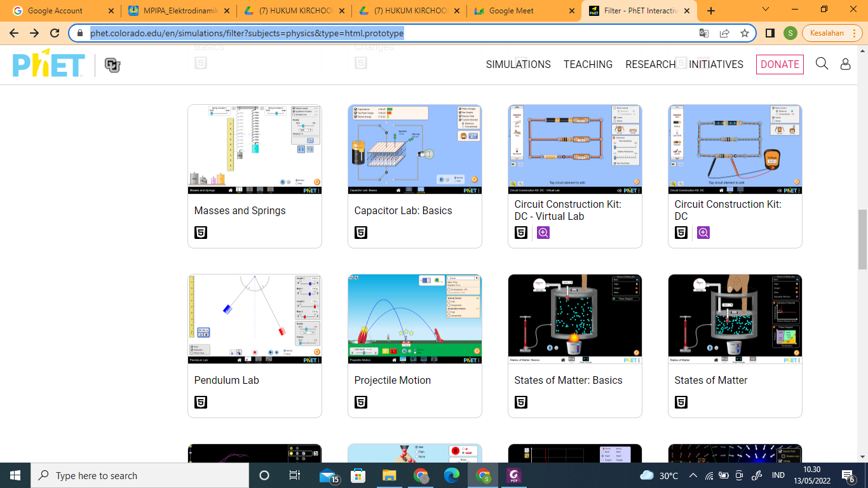The height and width of the screenshot is (488, 868).
Task: Open Microsoft Edge from the taskbar
Action: [x=451, y=475]
